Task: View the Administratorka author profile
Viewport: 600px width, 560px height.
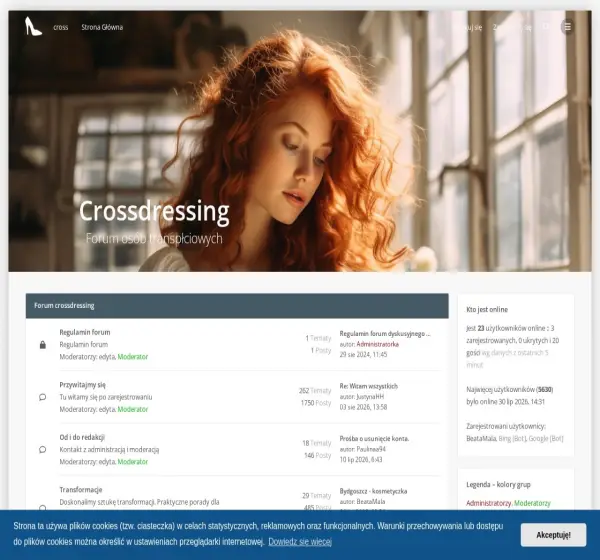Action: point(377,344)
